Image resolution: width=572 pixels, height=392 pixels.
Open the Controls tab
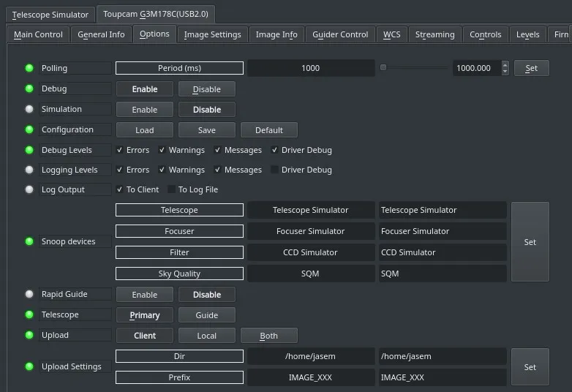pos(485,34)
